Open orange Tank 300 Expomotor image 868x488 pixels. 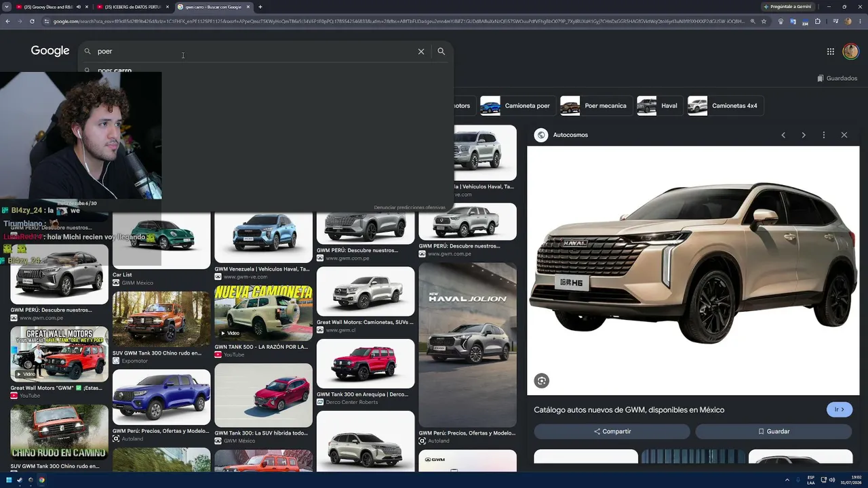161,319
